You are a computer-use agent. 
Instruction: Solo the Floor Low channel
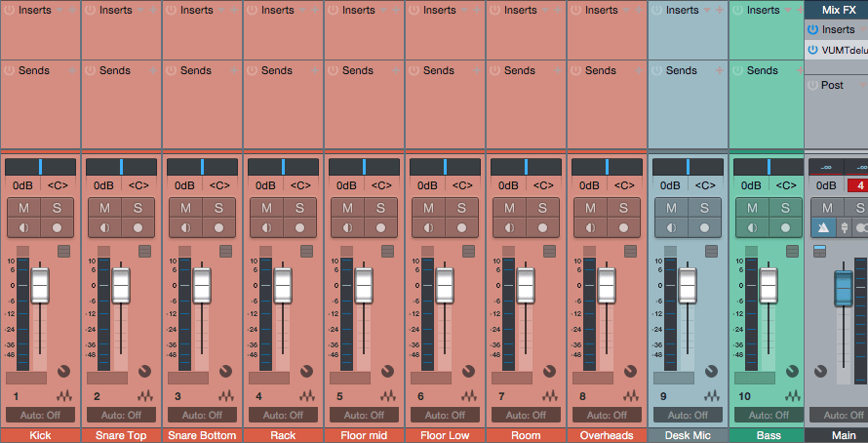[x=461, y=208]
